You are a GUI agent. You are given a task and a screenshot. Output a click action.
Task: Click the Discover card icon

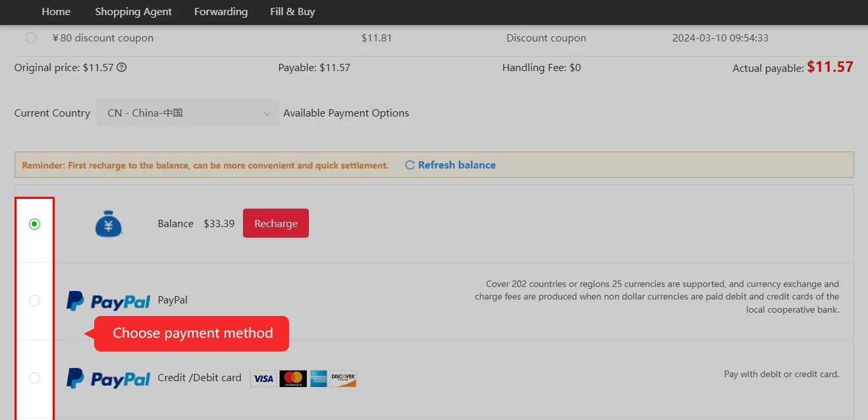pyautogui.click(x=343, y=379)
